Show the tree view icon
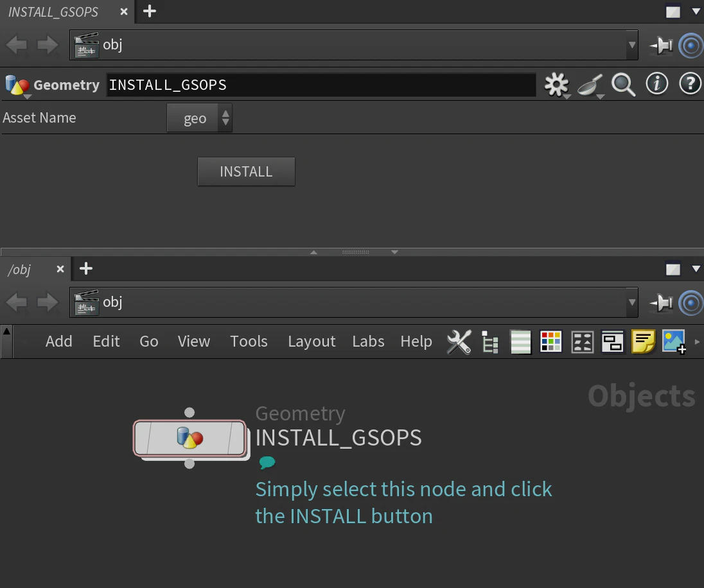This screenshot has width=704, height=588. click(x=490, y=342)
